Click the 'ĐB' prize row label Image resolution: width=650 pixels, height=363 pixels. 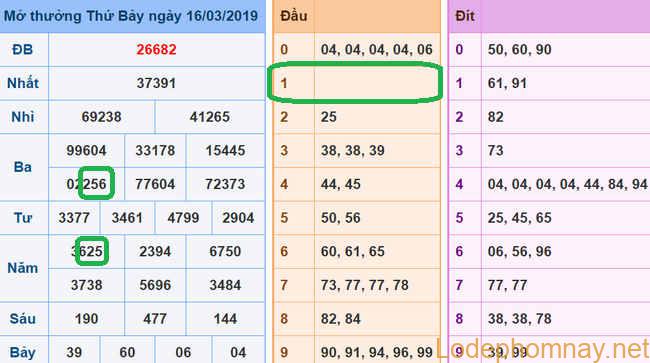pos(23,50)
